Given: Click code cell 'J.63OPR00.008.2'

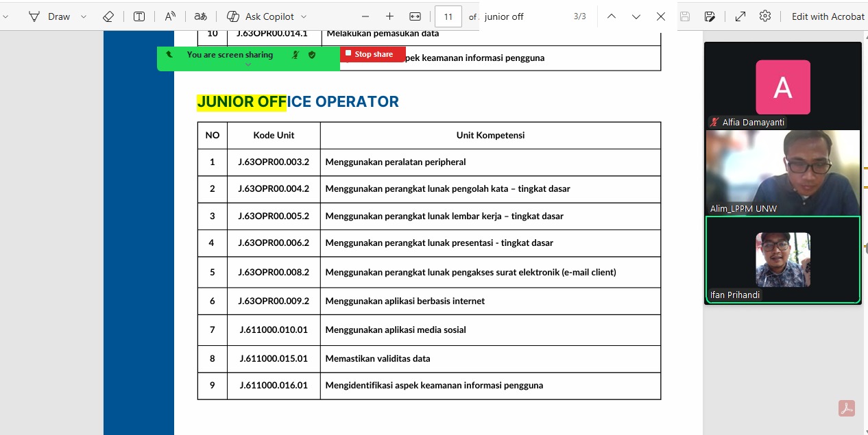Looking at the screenshot, I should [274, 272].
